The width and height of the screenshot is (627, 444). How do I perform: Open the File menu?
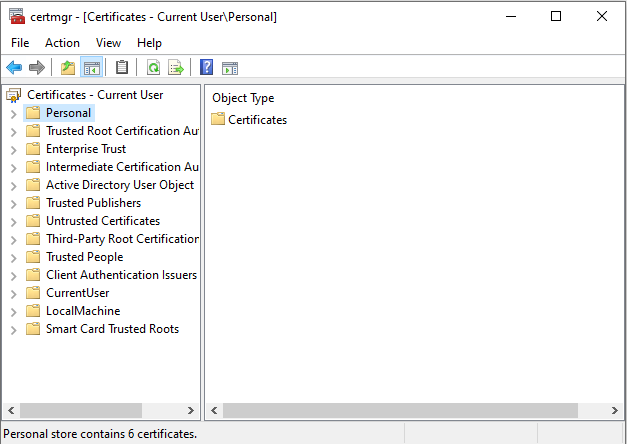point(20,43)
